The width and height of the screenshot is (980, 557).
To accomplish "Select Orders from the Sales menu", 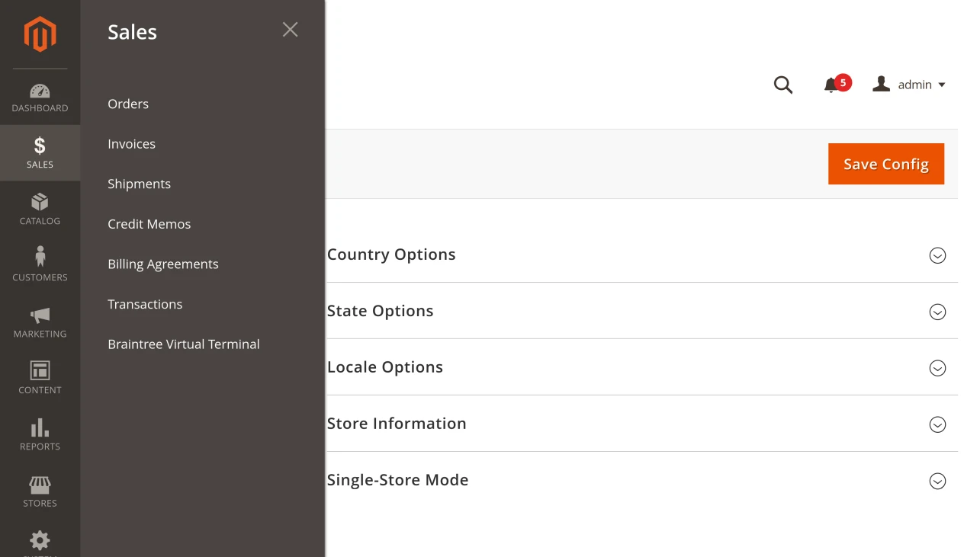I will [128, 104].
